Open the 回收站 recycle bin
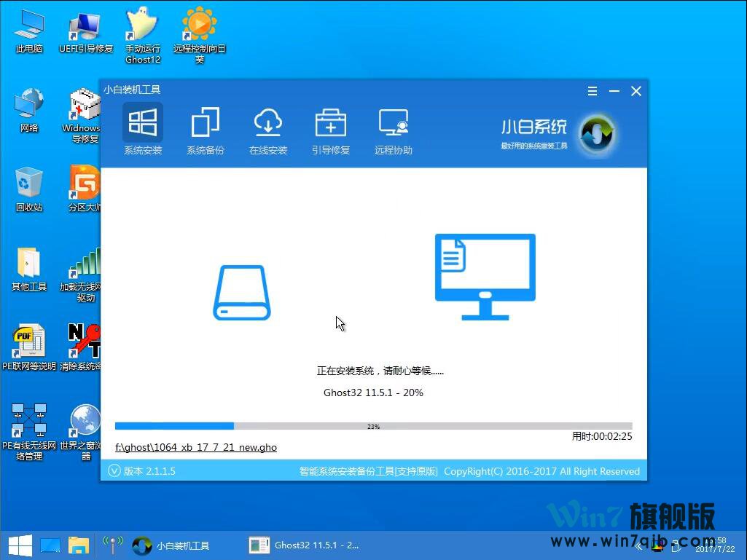Screen dimensions: 747x560 [x=29, y=189]
